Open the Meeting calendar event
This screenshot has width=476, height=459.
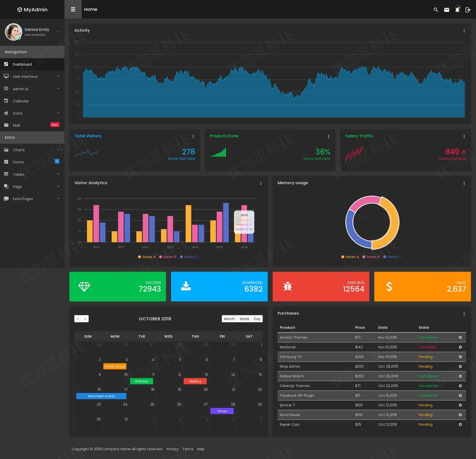coord(195,381)
